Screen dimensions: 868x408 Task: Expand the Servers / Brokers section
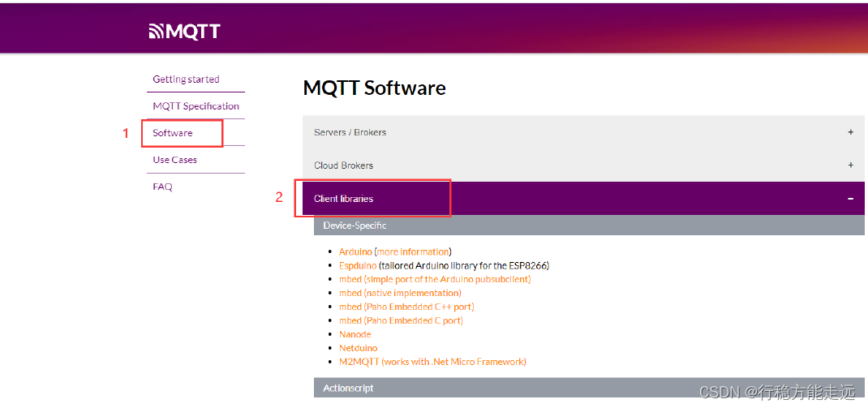click(583, 132)
